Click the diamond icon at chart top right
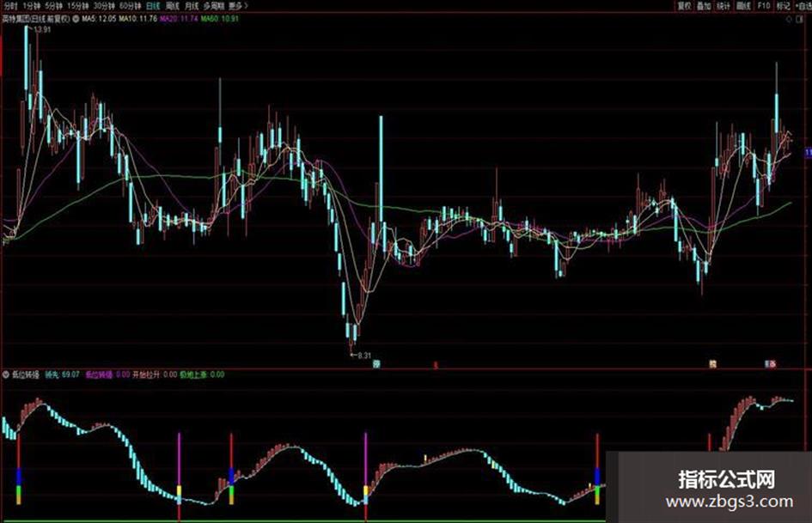The height and width of the screenshot is (523, 812). pos(789,19)
